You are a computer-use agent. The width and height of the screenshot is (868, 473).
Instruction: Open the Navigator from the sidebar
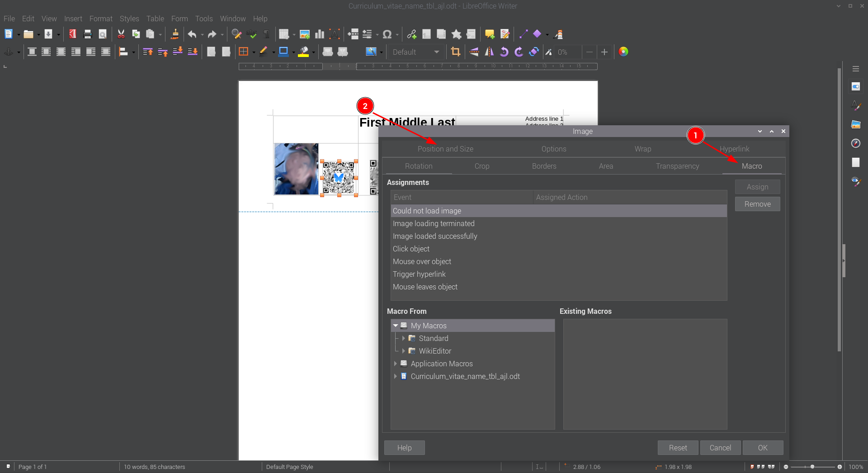(x=855, y=143)
